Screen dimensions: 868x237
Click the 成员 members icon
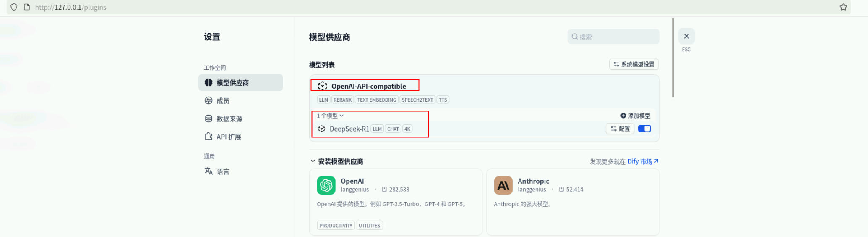[209, 100]
